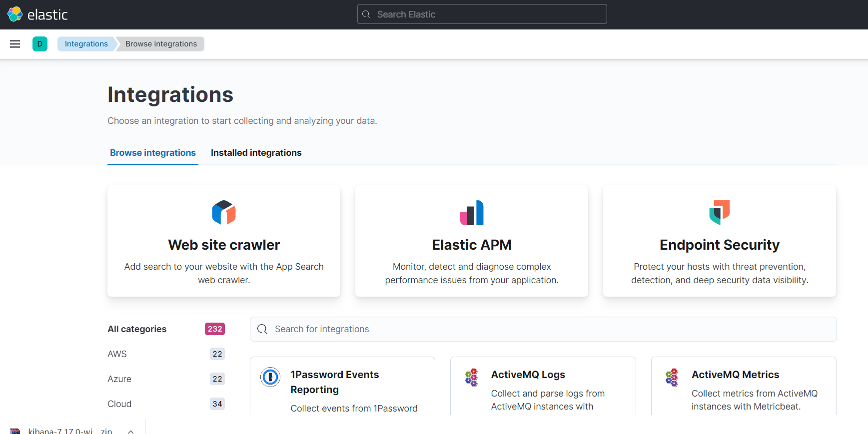
Task: Open ActiveMQ Logs integration
Action: tap(543, 386)
